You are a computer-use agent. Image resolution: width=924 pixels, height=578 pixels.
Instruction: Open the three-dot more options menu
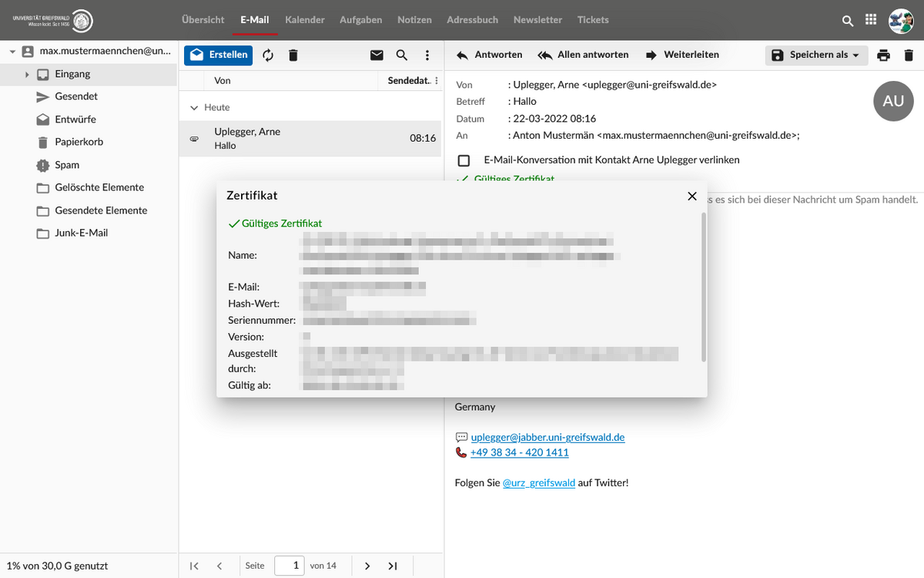pos(427,55)
